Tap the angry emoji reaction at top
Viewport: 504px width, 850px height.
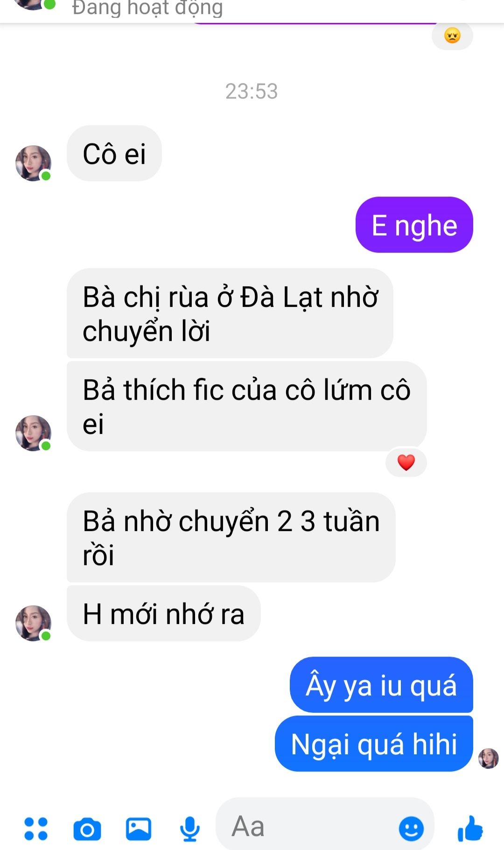point(452,35)
